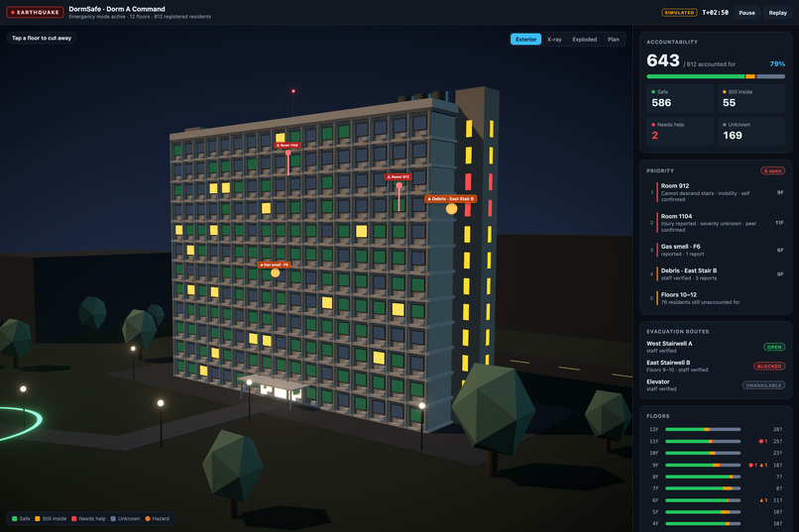799x532 pixels.
Task: Click the red needs-help indicator on 11F row
Action: click(x=763, y=442)
